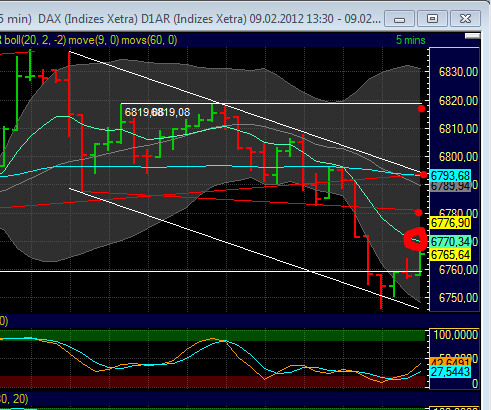Close the DAX chart window
Screen dimensions: 491x410
465,19
